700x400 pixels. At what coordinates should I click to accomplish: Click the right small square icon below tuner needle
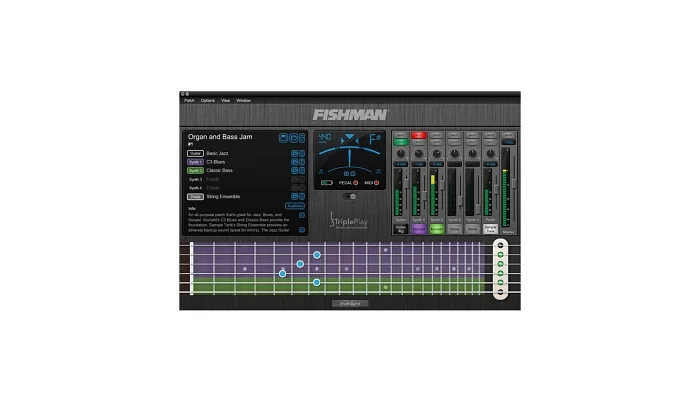353,174
